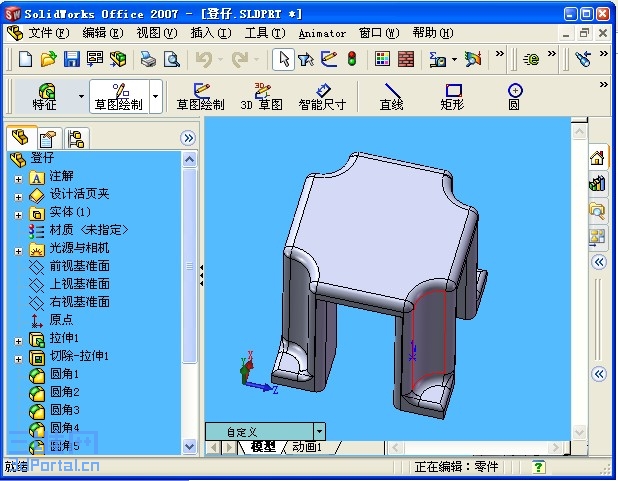
Task: Open the 工具(T) menu
Action: [264, 33]
